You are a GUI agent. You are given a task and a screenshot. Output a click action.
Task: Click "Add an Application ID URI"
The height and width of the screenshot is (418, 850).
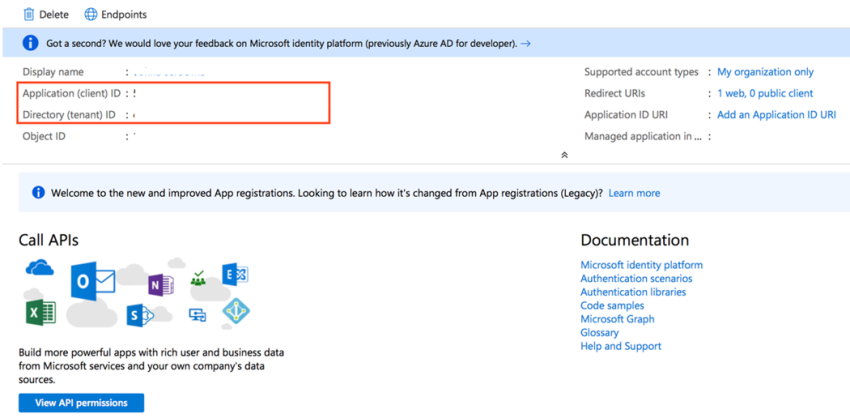[x=776, y=115]
